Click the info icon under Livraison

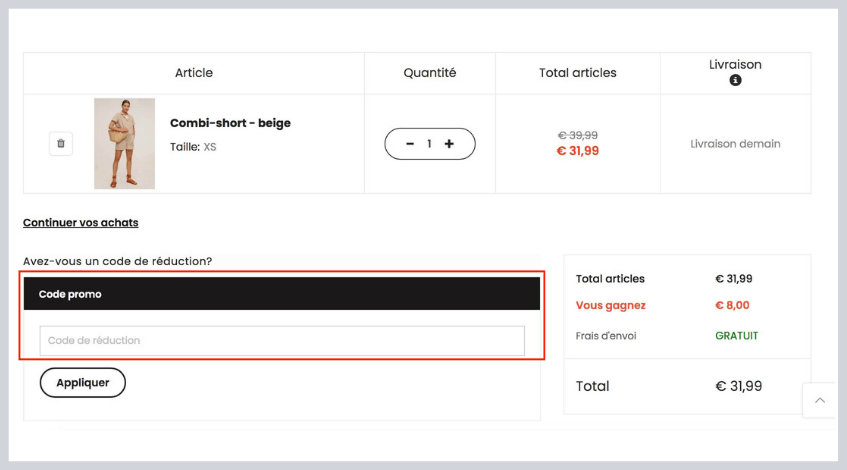pyautogui.click(x=735, y=80)
